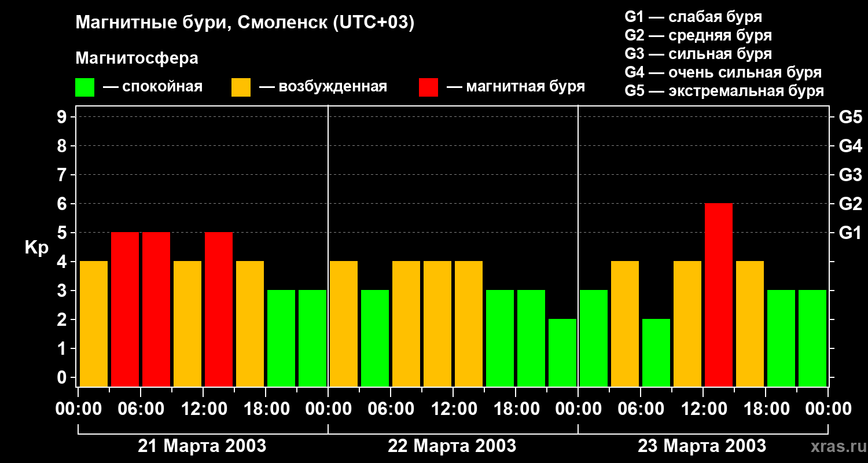Click the Kp 2 green bar on 22 March
Image resolution: width=868 pixels, height=463 pixels.
(562, 353)
